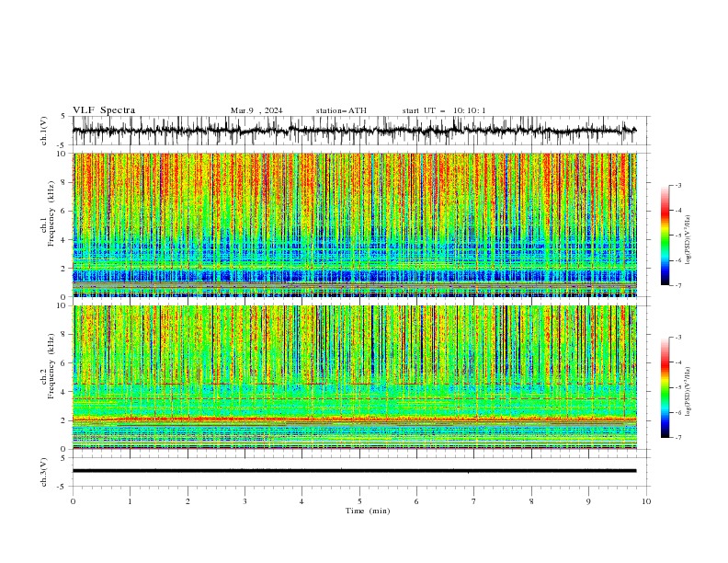Click time axis tick label "7"
This screenshot has width=728, height=563.
pos(474,501)
